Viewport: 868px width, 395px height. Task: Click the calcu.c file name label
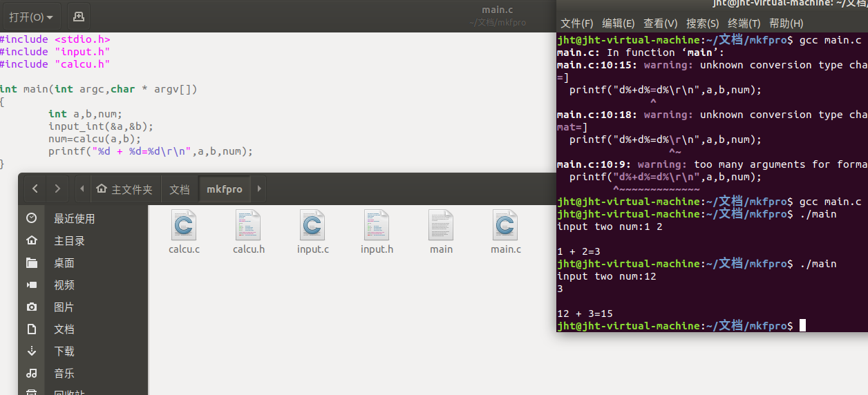184,249
